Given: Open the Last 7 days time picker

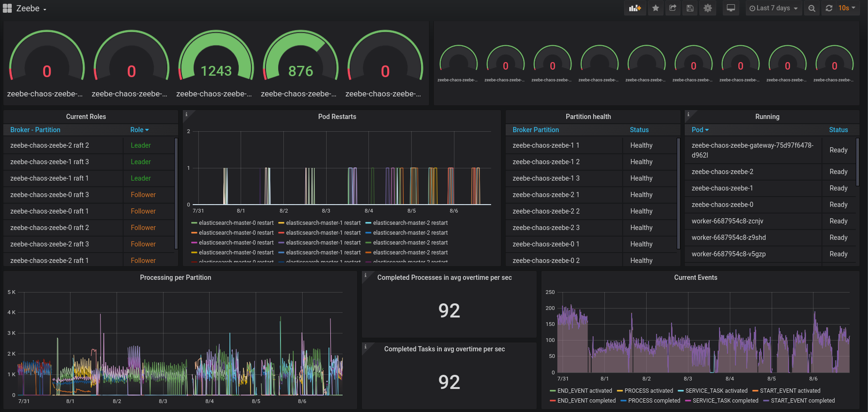Looking at the screenshot, I should [x=774, y=8].
